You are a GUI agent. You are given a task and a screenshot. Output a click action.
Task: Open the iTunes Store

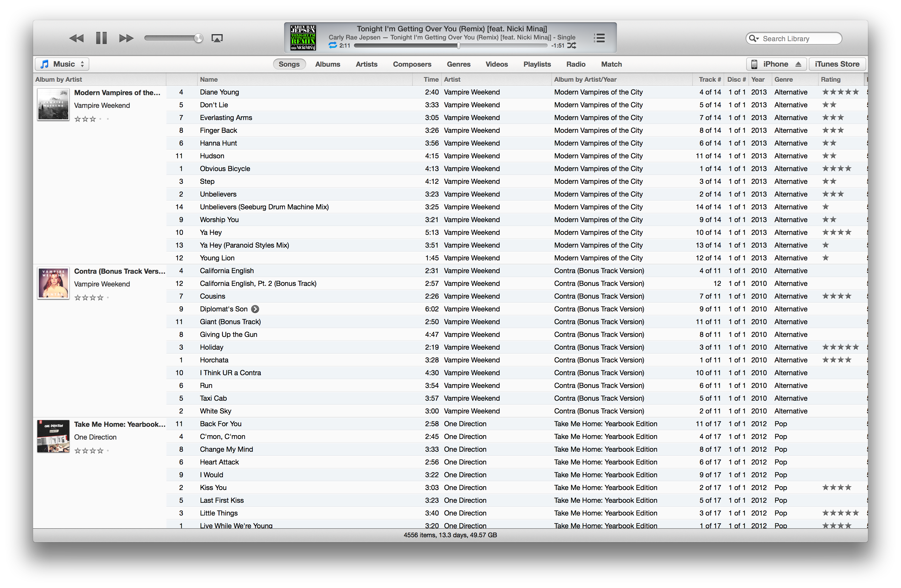click(x=837, y=64)
